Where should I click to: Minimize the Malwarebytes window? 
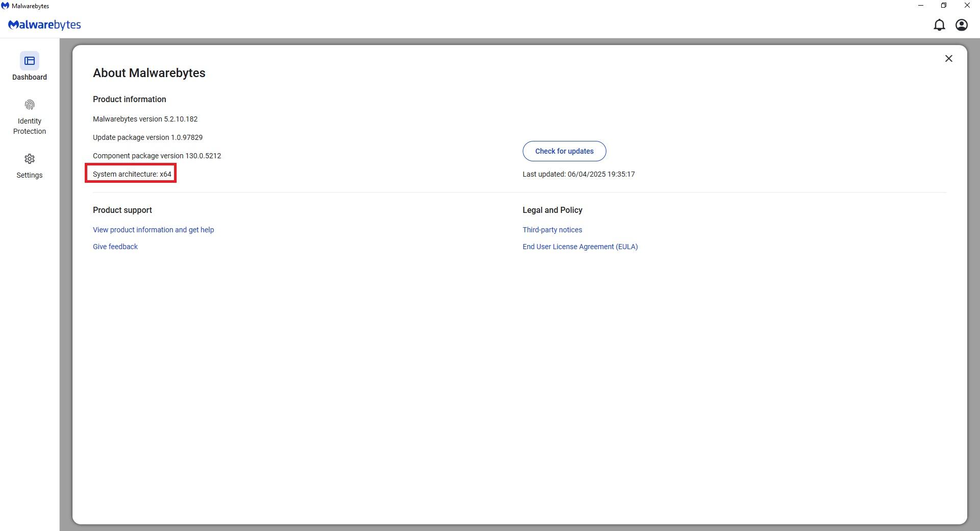point(920,6)
